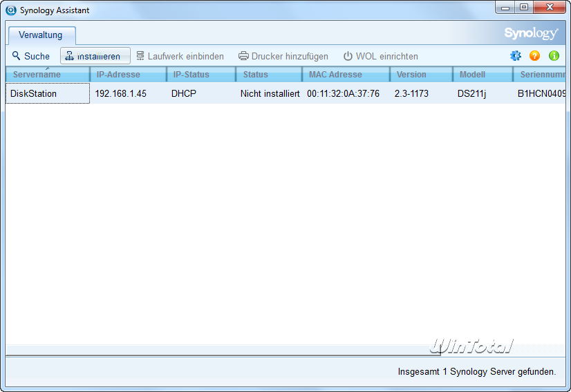Switch to the Verwaltung tab

click(x=42, y=35)
